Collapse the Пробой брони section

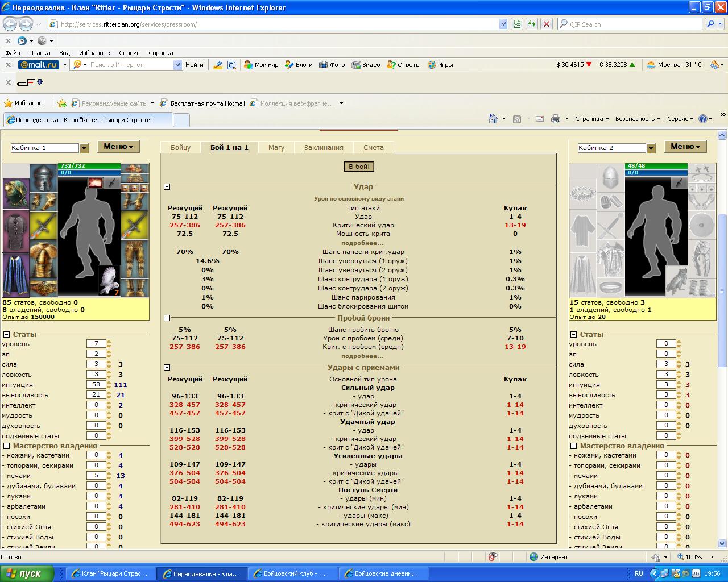click(x=167, y=318)
